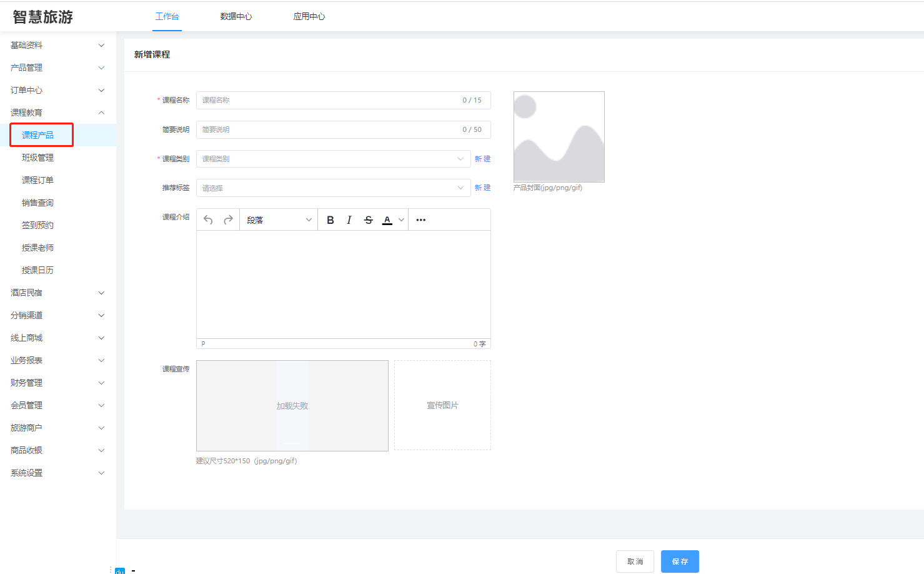Upload product cover image placeholder
Screen dimensions: 924x574
click(x=559, y=137)
